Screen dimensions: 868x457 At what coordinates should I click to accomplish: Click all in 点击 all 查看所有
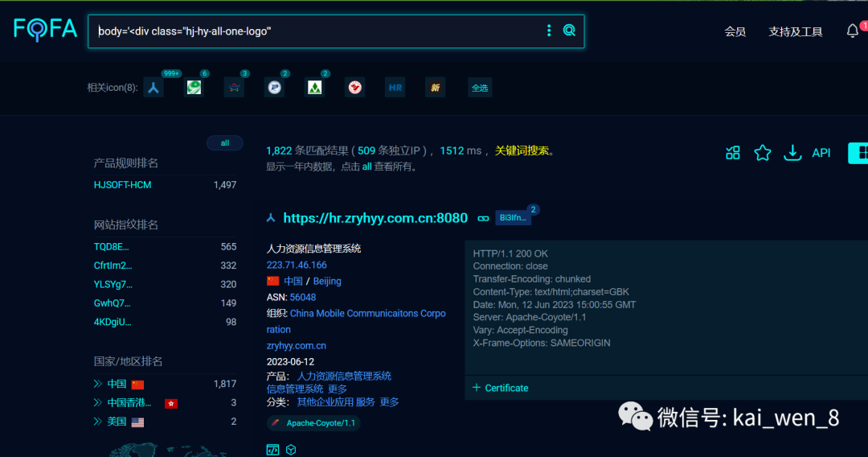point(366,167)
